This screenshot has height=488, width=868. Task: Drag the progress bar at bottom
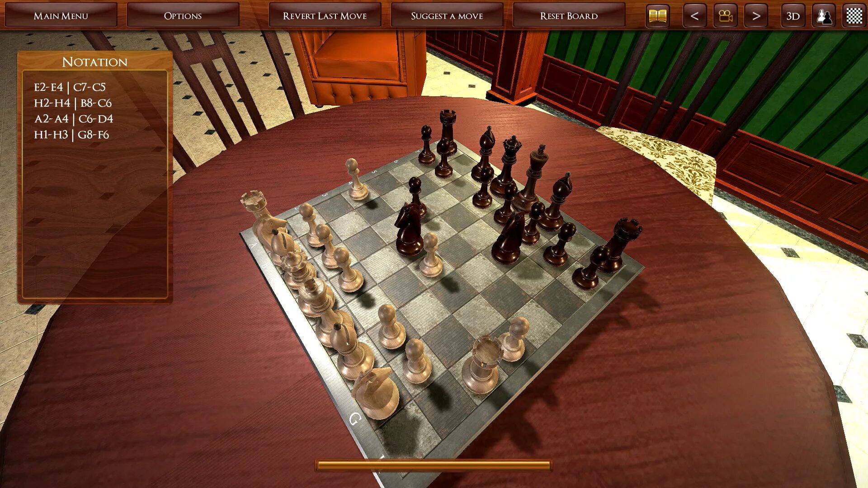pyautogui.click(x=434, y=467)
